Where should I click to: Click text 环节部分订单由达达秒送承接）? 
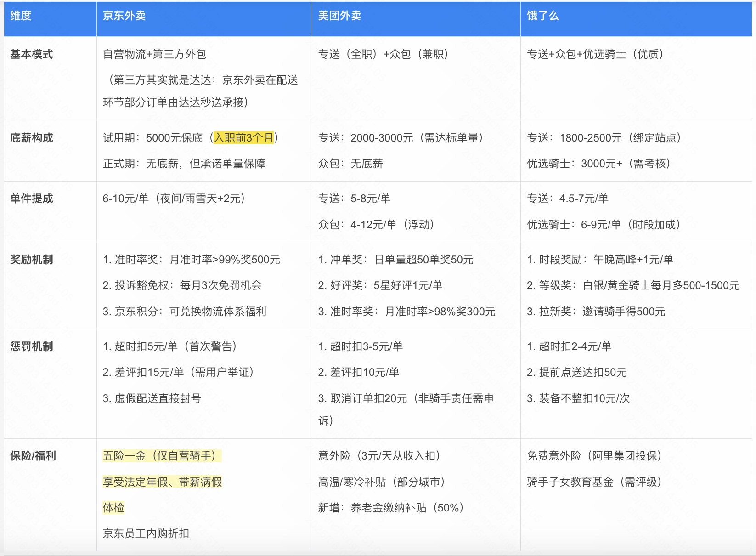tap(176, 102)
